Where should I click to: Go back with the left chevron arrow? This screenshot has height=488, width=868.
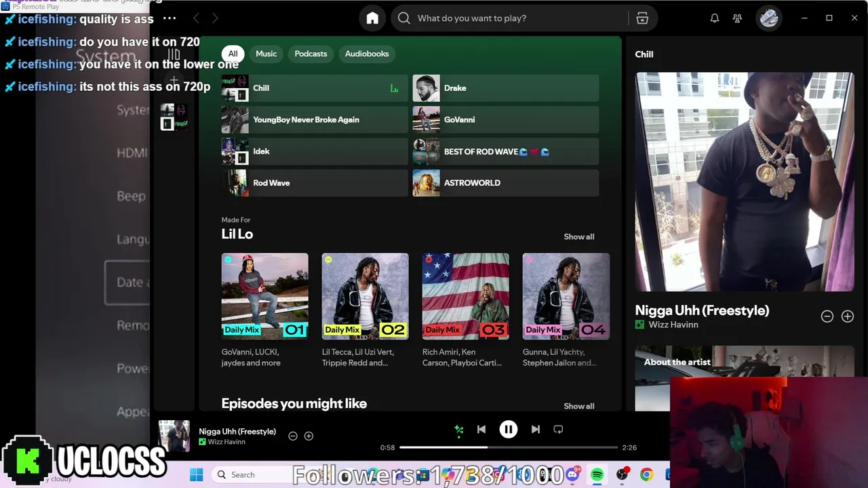[196, 18]
